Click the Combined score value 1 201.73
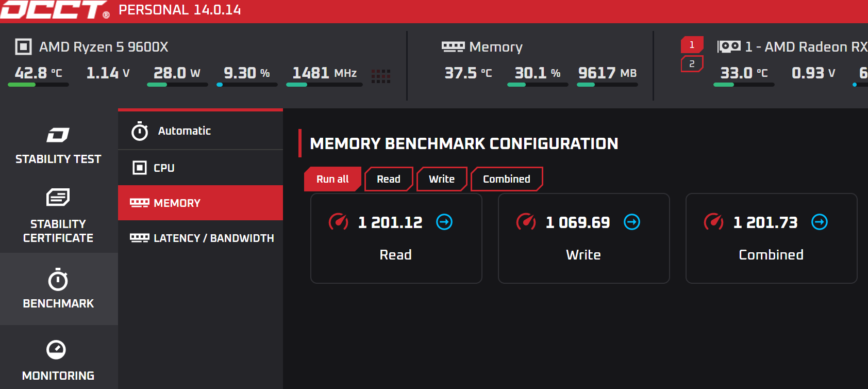This screenshot has height=389, width=868. (x=765, y=222)
